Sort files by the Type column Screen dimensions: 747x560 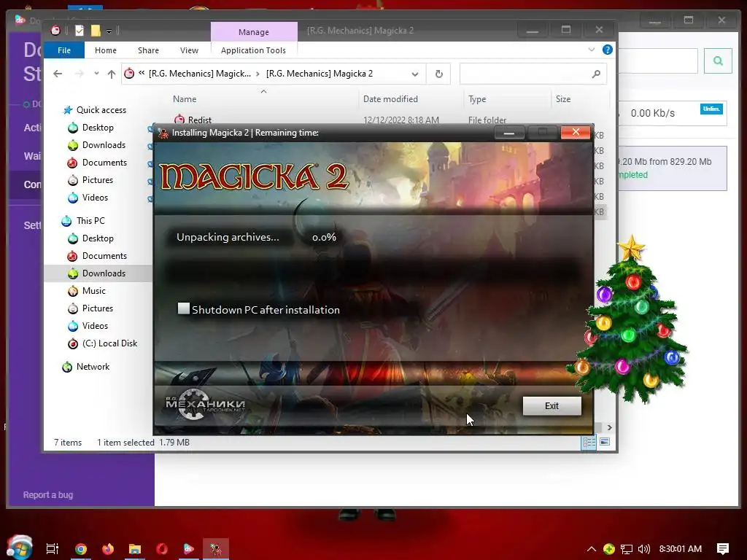coord(477,99)
